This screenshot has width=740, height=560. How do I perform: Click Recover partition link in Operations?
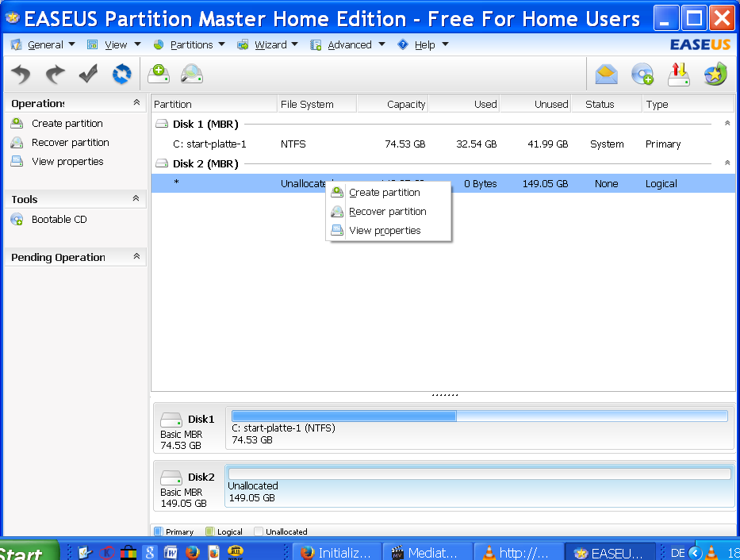(71, 143)
